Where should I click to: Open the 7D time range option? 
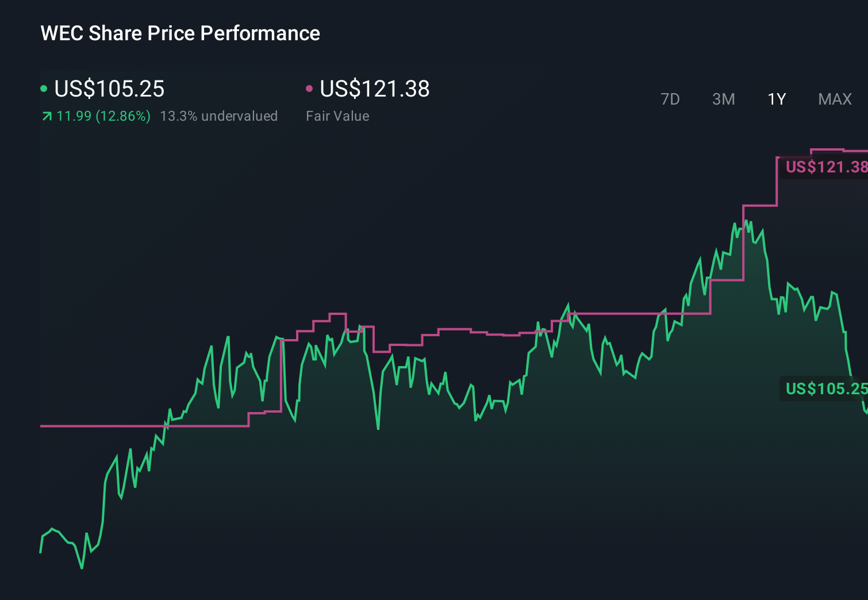tap(671, 99)
